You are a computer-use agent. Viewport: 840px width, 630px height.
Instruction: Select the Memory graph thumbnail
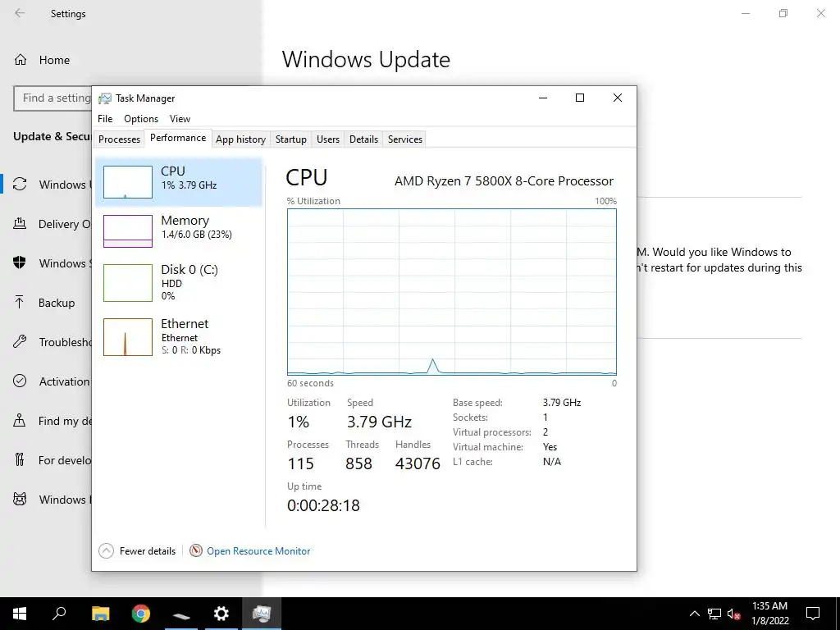click(x=127, y=231)
